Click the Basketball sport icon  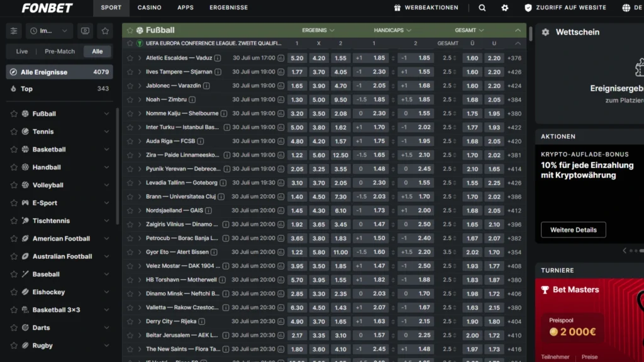(x=25, y=150)
